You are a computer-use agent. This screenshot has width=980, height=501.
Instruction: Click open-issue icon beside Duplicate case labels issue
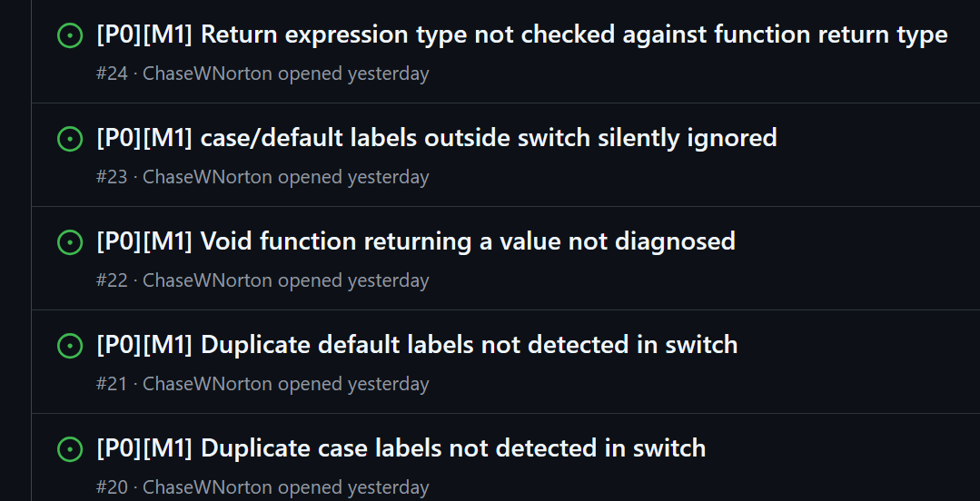(x=70, y=449)
